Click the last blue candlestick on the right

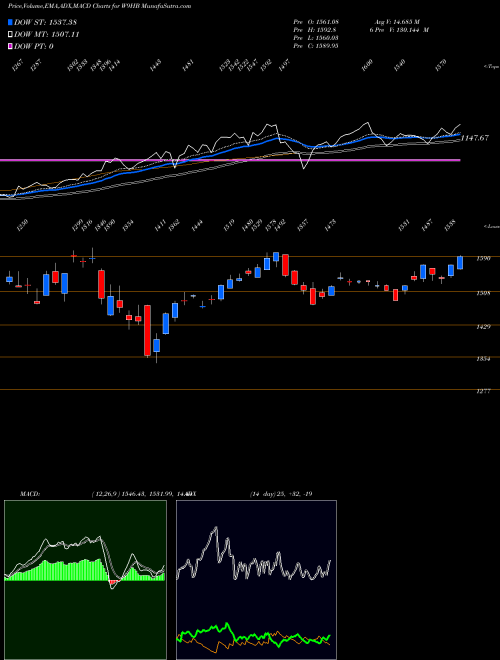[460, 262]
